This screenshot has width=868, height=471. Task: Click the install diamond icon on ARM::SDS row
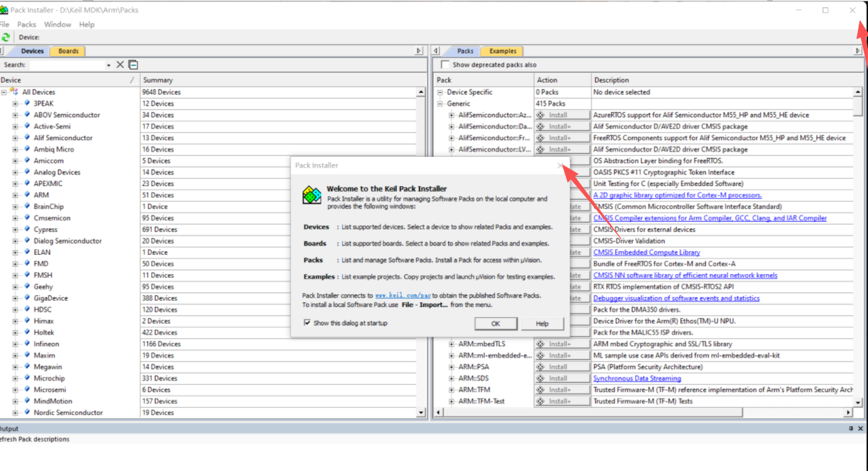[x=541, y=378]
